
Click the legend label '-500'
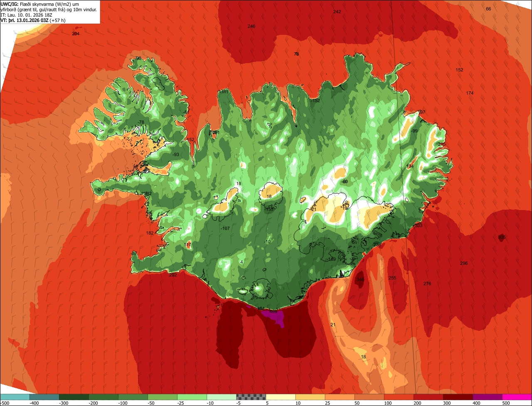(x=5, y=403)
